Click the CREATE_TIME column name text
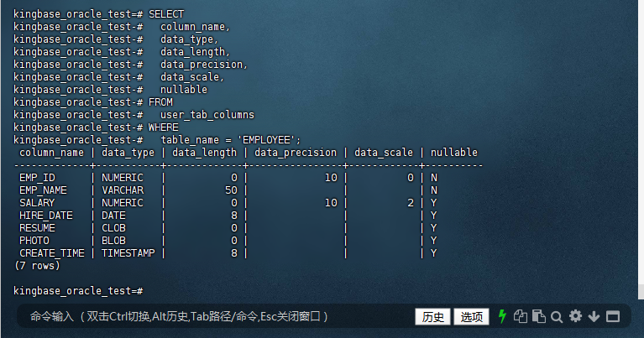The image size is (644, 338). (x=51, y=252)
